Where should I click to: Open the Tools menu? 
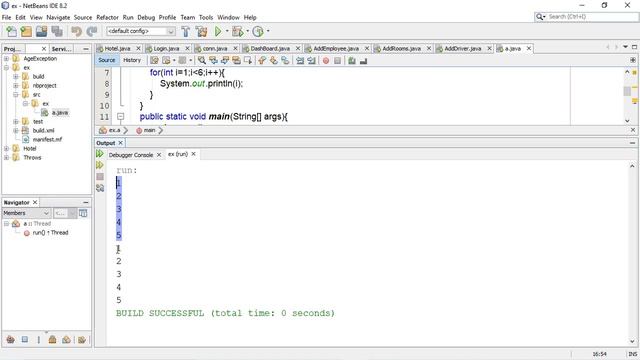(206, 17)
